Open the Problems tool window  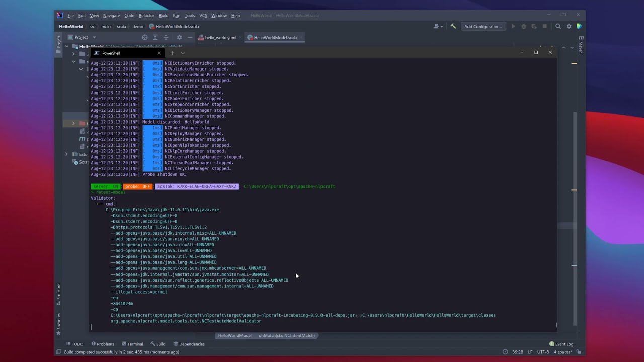click(103, 344)
